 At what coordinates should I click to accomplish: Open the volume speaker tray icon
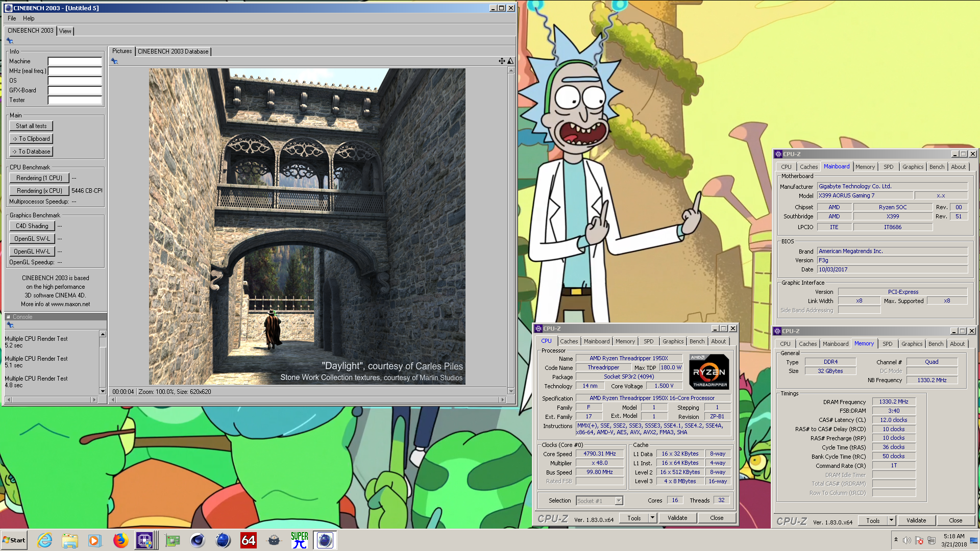click(906, 540)
